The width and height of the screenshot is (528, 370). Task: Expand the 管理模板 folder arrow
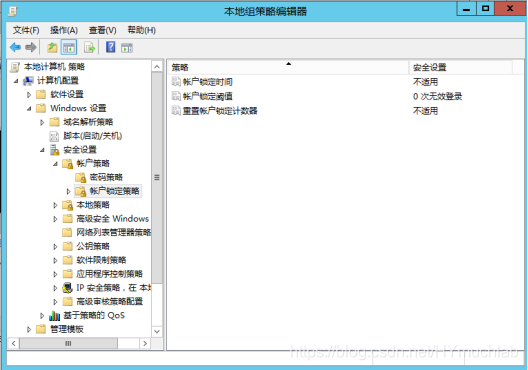pos(29,329)
